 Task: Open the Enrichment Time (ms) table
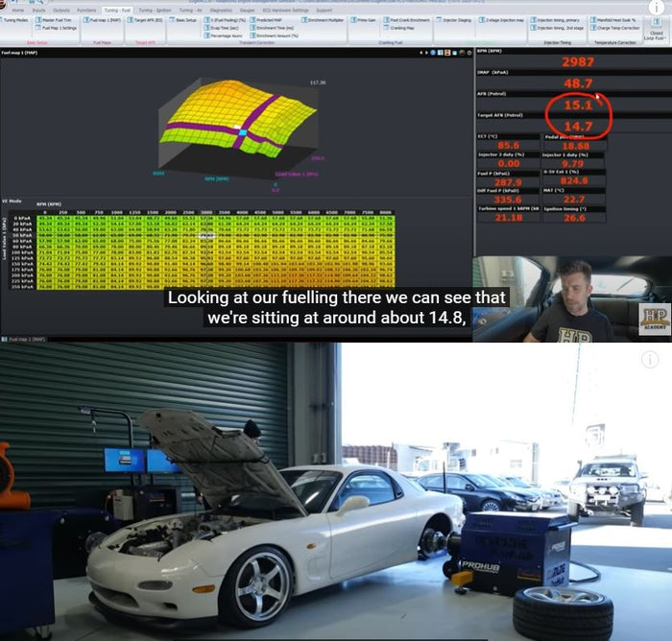click(272, 28)
